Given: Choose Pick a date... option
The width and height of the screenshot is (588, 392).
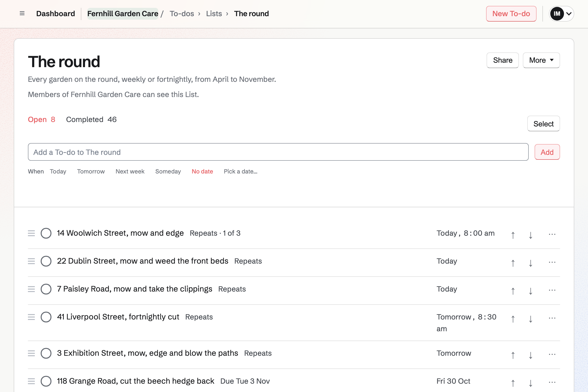Looking at the screenshot, I should (241, 171).
